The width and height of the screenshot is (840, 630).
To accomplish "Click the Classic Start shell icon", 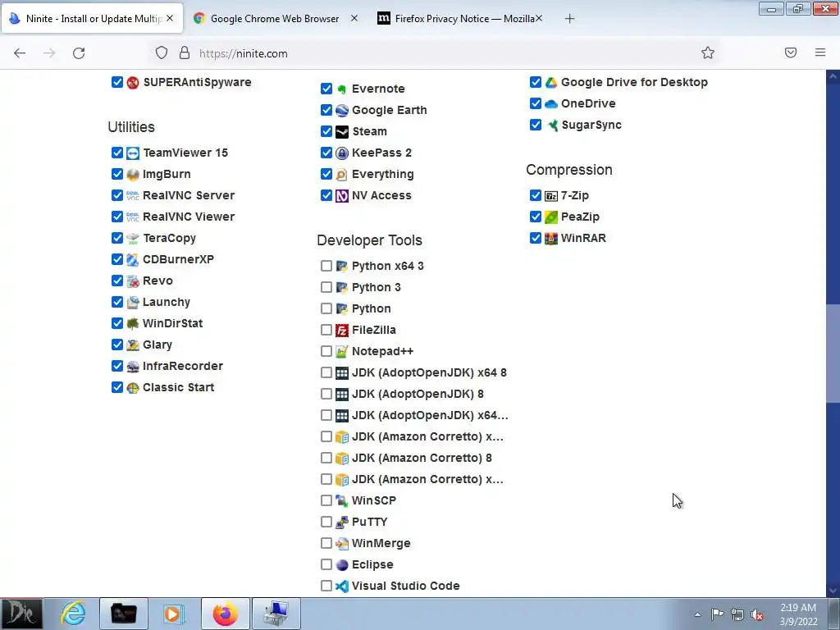I will (x=133, y=388).
